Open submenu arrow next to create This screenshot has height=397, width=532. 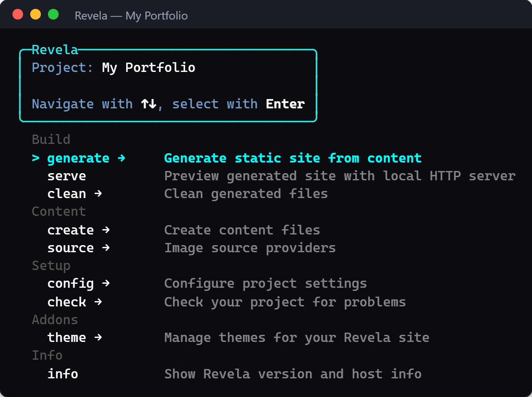(106, 230)
